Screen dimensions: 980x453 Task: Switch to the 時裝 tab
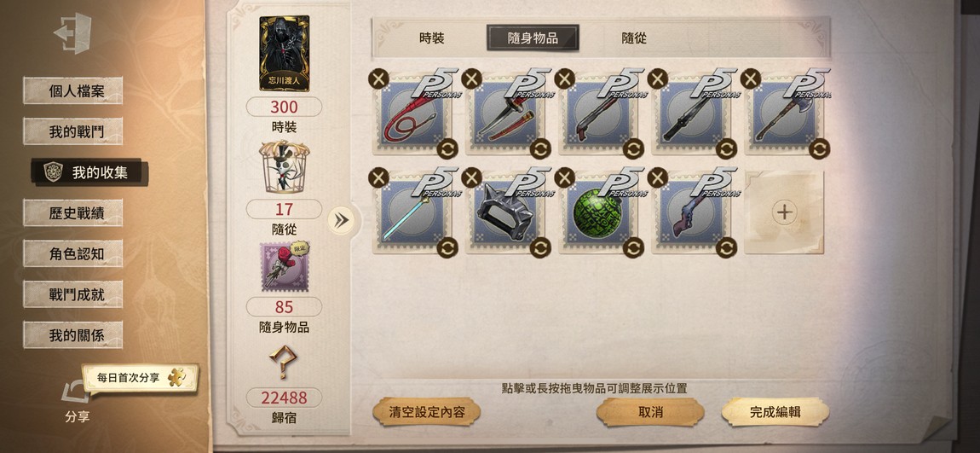(432, 38)
